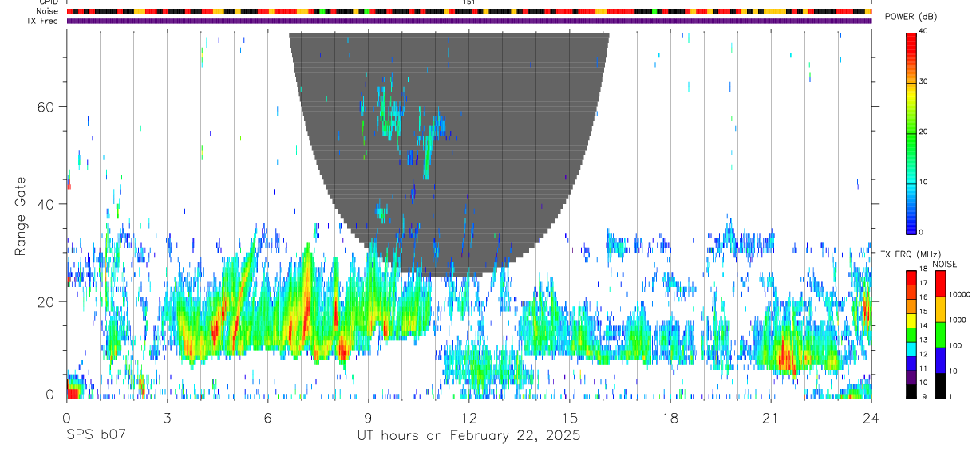Viewport: 980px width, 452px height.
Task: Click the x-axis tick label 24
Action: [x=871, y=417]
